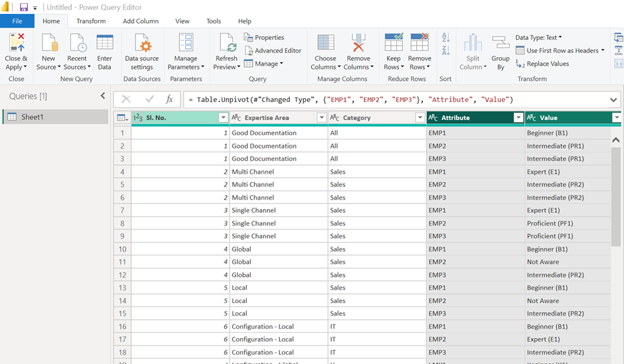Switch to the Home tab
The height and width of the screenshot is (364, 624).
[x=51, y=21]
